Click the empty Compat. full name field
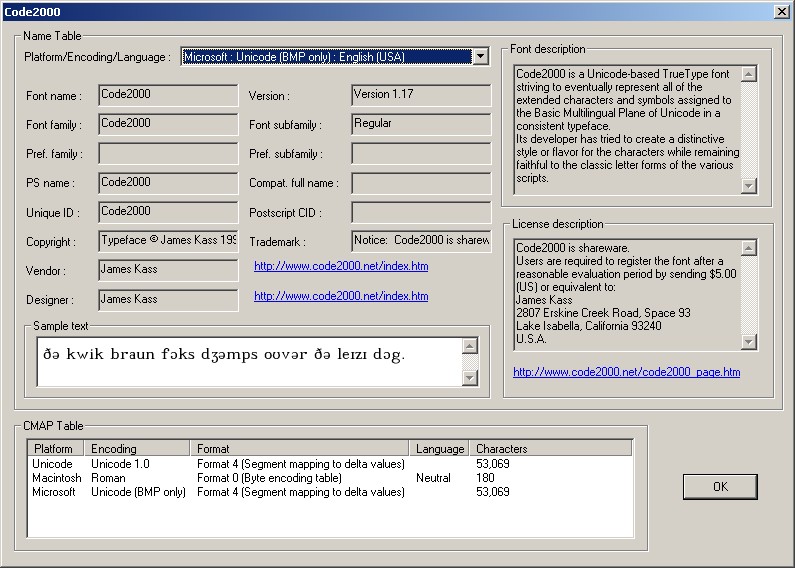Screen dimensions: 795x568 click(x=421, y=183)
